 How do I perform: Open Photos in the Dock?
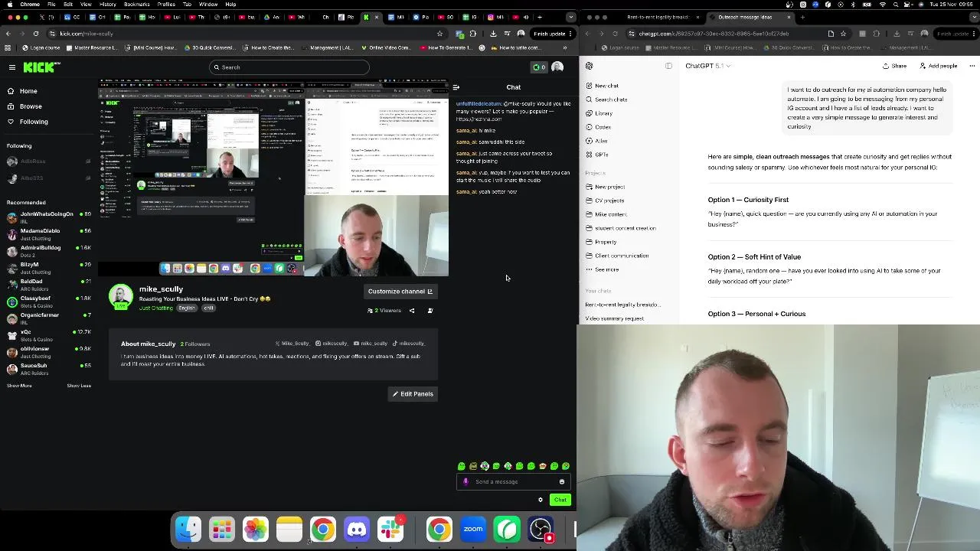256,529
